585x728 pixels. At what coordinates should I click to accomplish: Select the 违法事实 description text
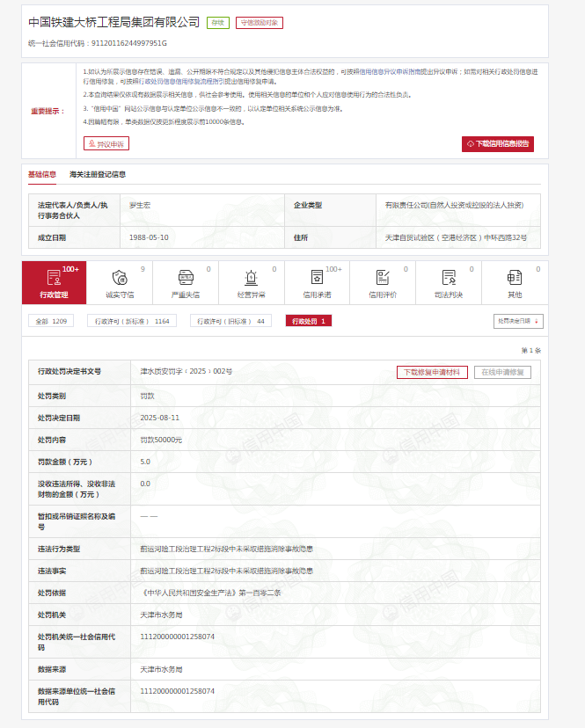[x=227, y=571]
